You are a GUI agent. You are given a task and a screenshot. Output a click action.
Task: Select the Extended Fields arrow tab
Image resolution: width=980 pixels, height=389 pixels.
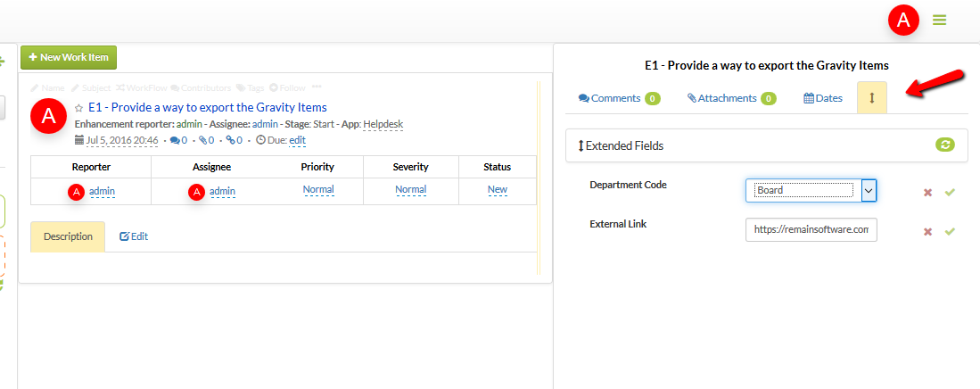[x=871, y=98]
